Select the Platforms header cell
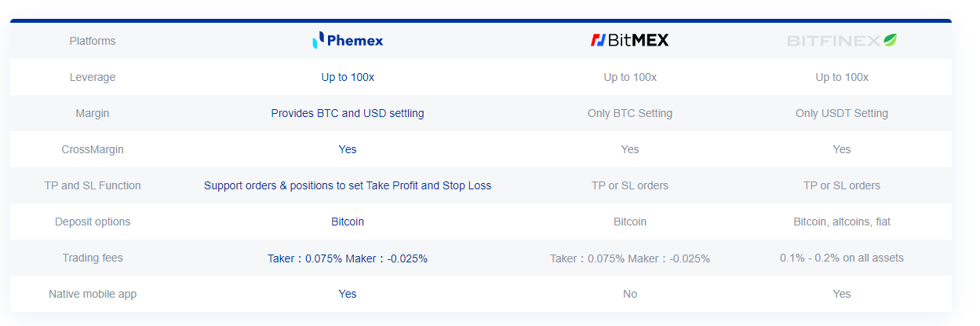Viewport: 980px width, 326px height. 93,41
